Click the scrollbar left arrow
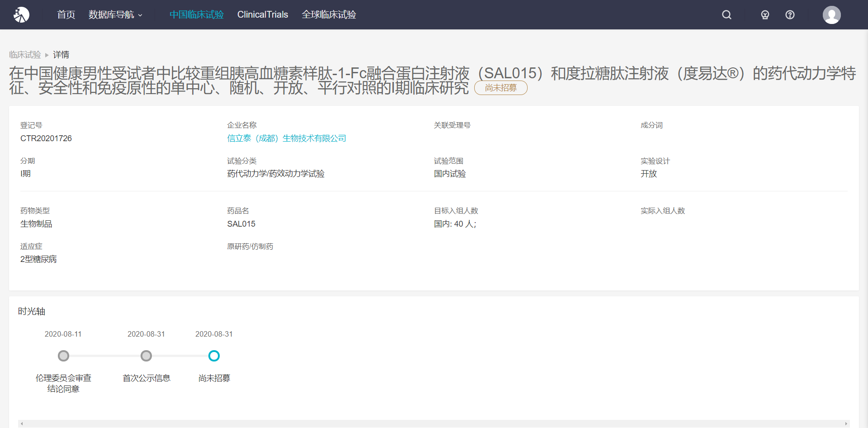The image size is (868, 428). 22,423
